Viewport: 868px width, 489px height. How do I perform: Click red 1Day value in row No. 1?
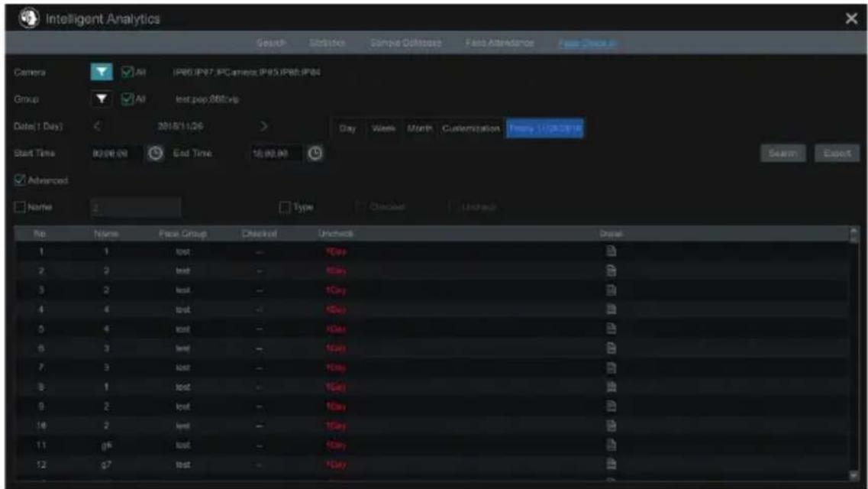point(336,252)
